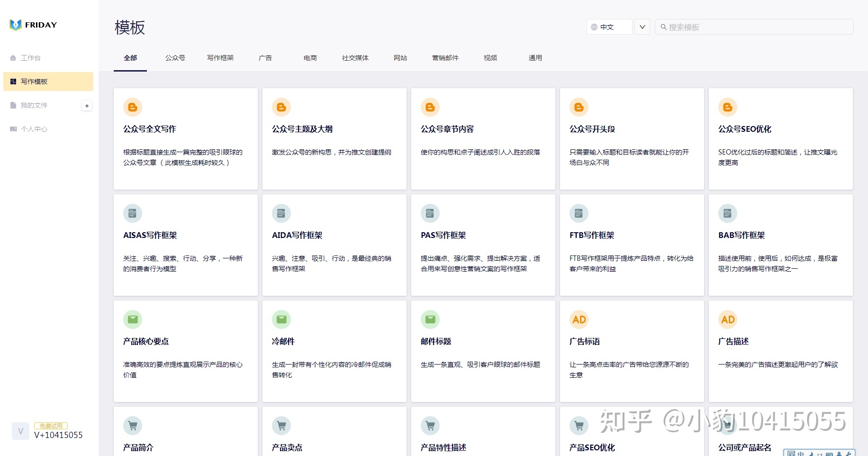Image resolution: width=868 pixels, height=456 pixels.
Task: Click the orange icon on 公众号SEO优化 card
Action: pos(728,107)
